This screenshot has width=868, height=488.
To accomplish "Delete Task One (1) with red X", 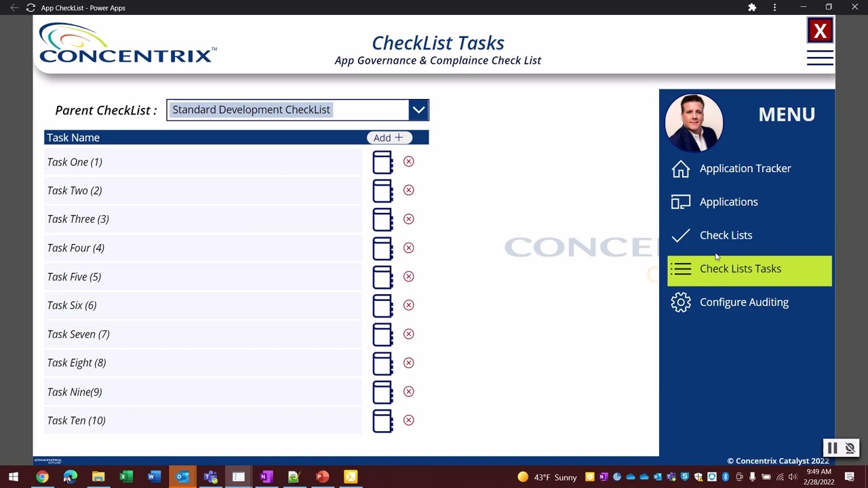I will pos(408,161).
